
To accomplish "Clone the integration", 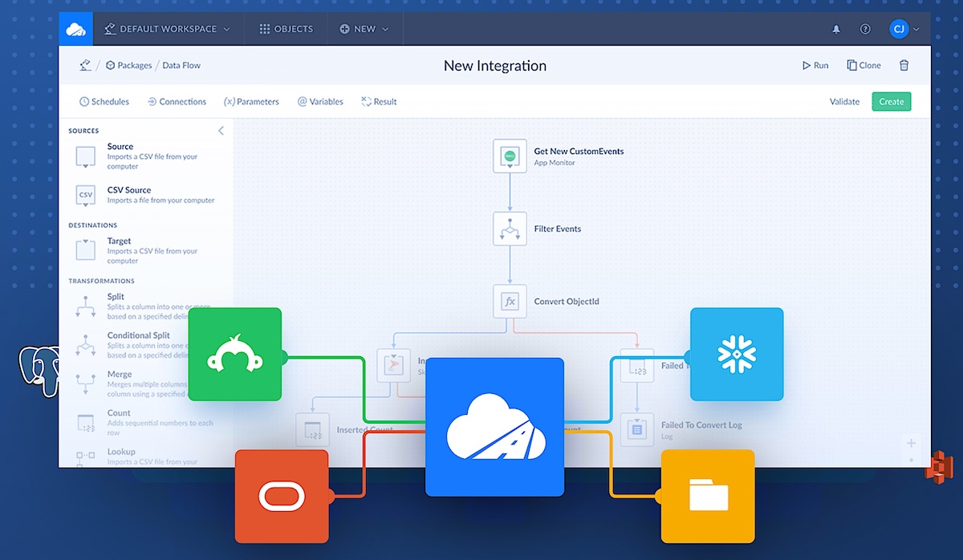I will pyautogui.click(x=863, y=66).
